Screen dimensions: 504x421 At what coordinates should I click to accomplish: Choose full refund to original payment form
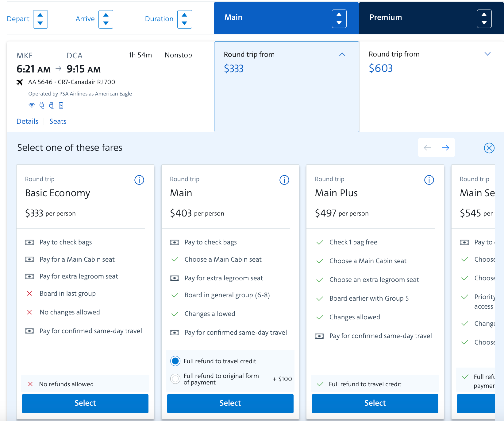(x=175, y=379)
